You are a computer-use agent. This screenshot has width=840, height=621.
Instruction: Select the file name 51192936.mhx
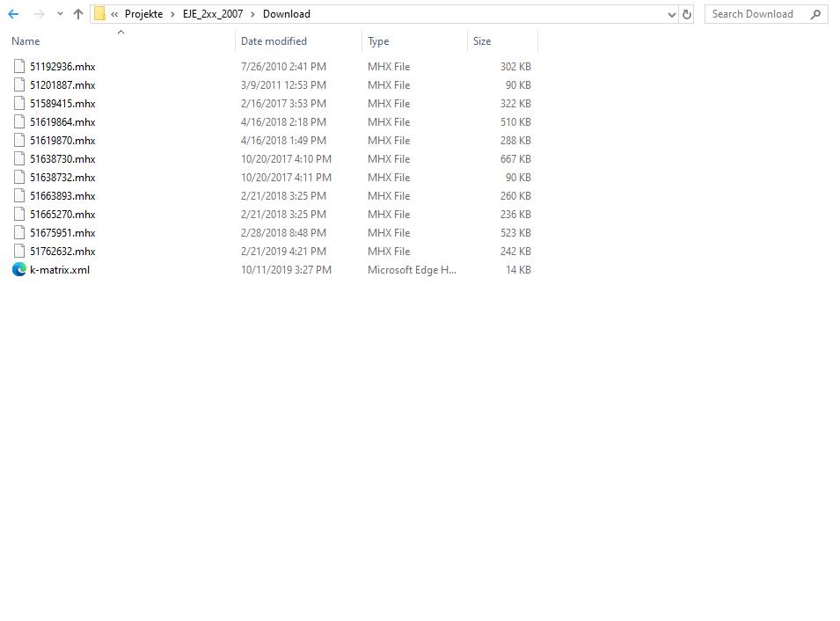click(x=62, y=67)
